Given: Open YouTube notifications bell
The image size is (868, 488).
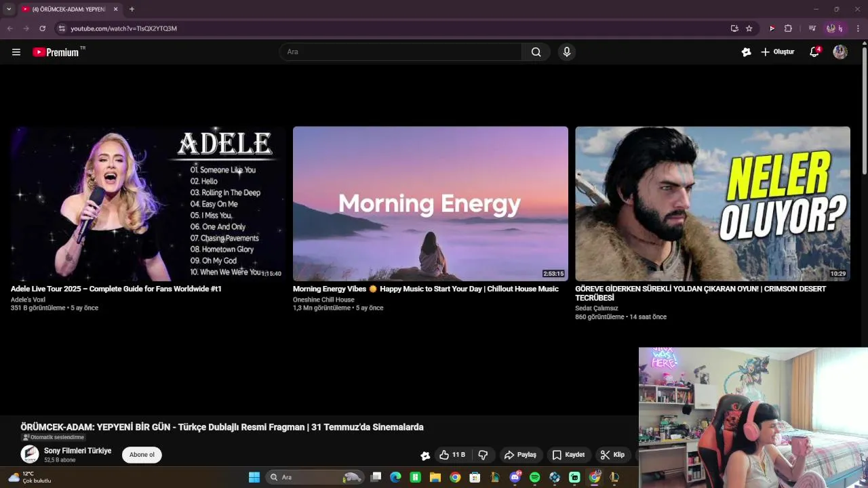Looking at the screenshot, I should (x=814, y=52).
